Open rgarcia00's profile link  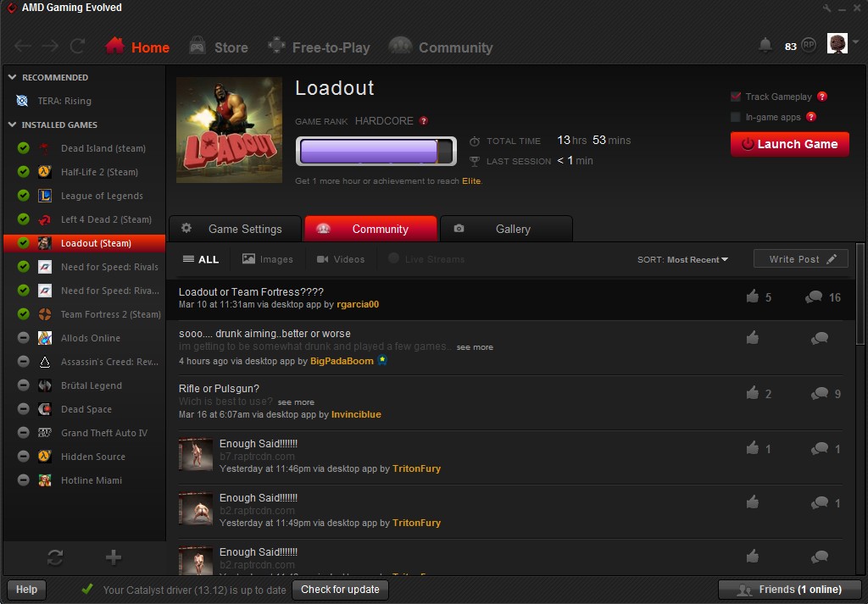tap(358, 304)
